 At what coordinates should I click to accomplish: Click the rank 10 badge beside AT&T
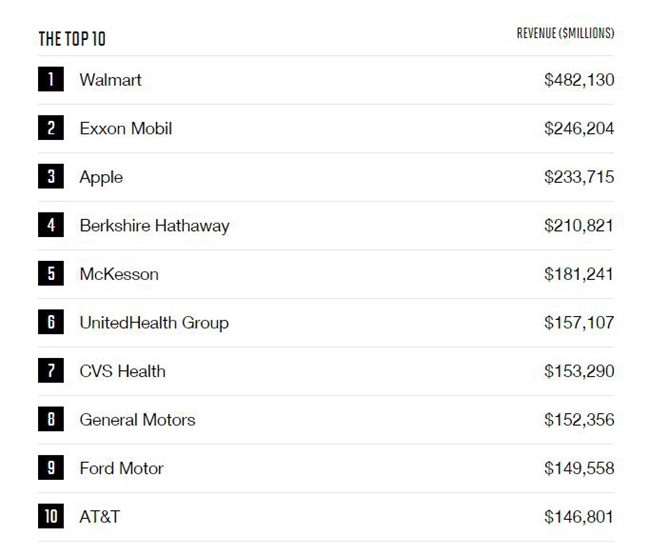(x=51, y=517)
